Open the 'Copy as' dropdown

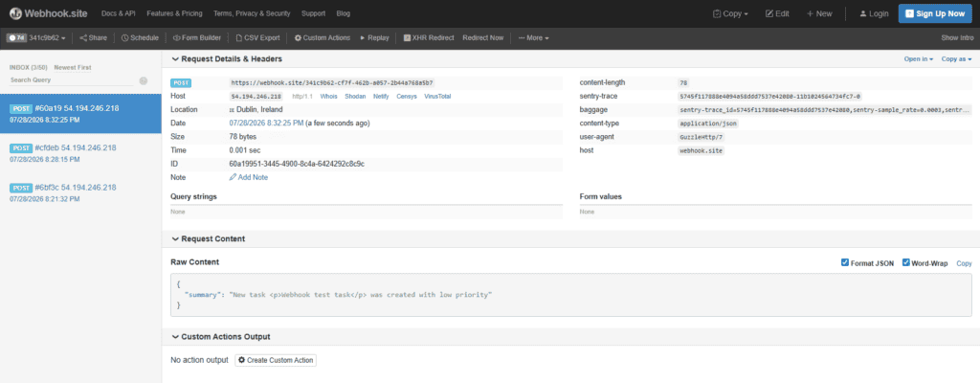[x=957, y=58]
